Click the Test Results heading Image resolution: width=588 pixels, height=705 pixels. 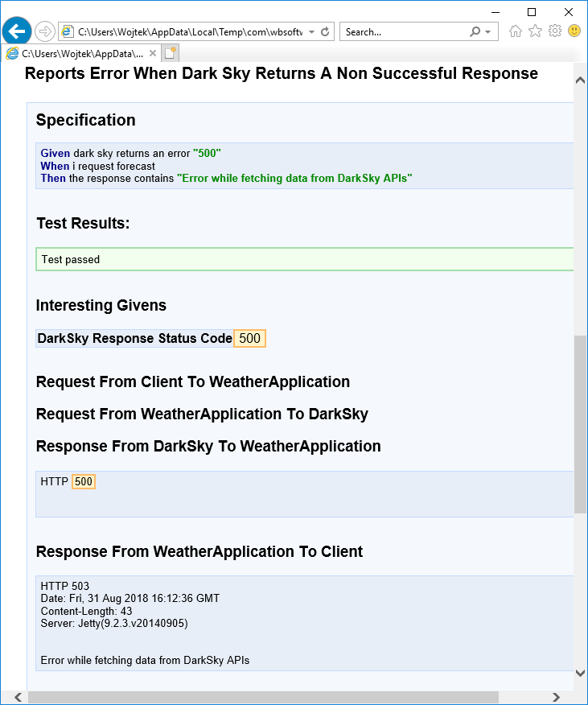83,224
